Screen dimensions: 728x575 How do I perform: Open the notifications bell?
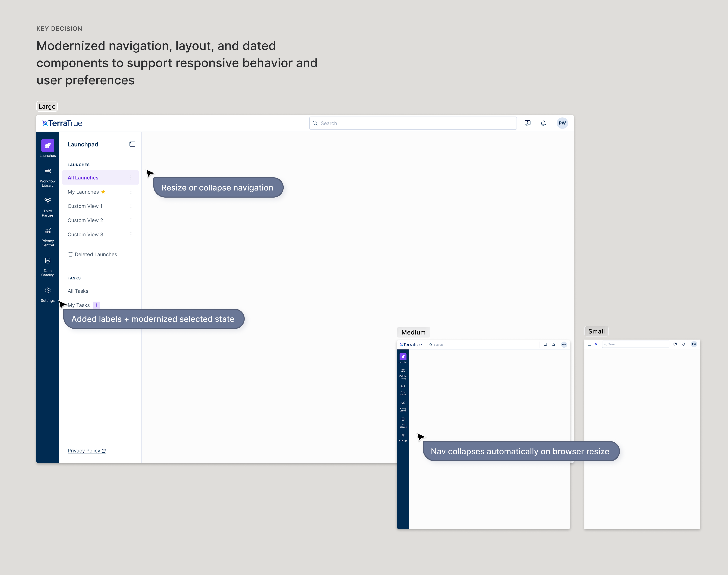click(x=543, y=123)
